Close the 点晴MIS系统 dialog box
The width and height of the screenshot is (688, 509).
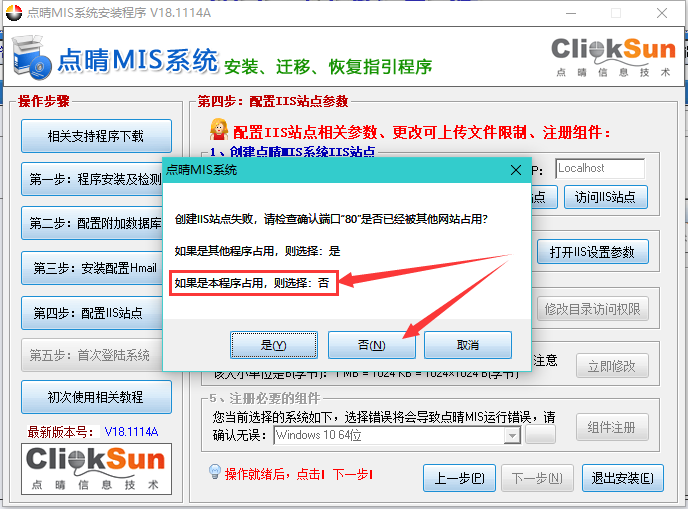515,170
